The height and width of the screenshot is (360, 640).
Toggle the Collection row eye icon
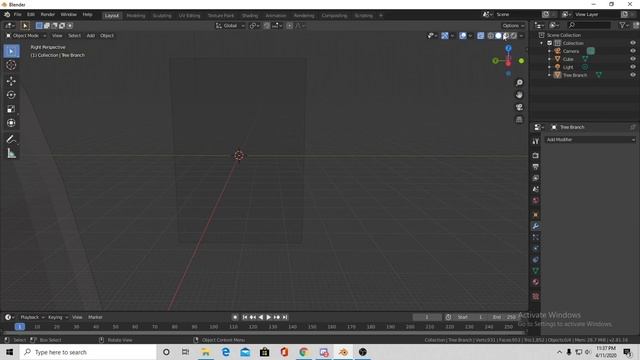pyautogui.click(x=633, y=43)
